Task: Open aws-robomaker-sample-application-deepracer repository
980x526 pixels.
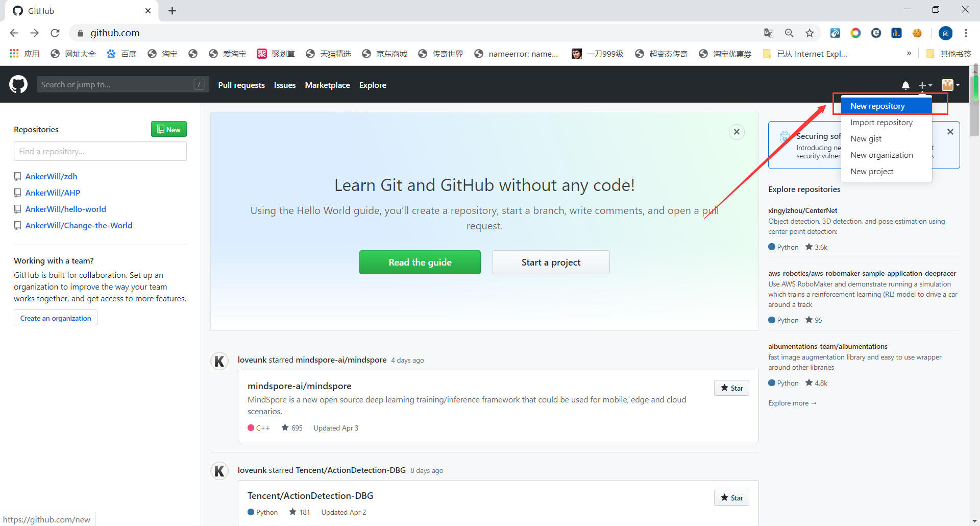Action: [x=862, y=273]
